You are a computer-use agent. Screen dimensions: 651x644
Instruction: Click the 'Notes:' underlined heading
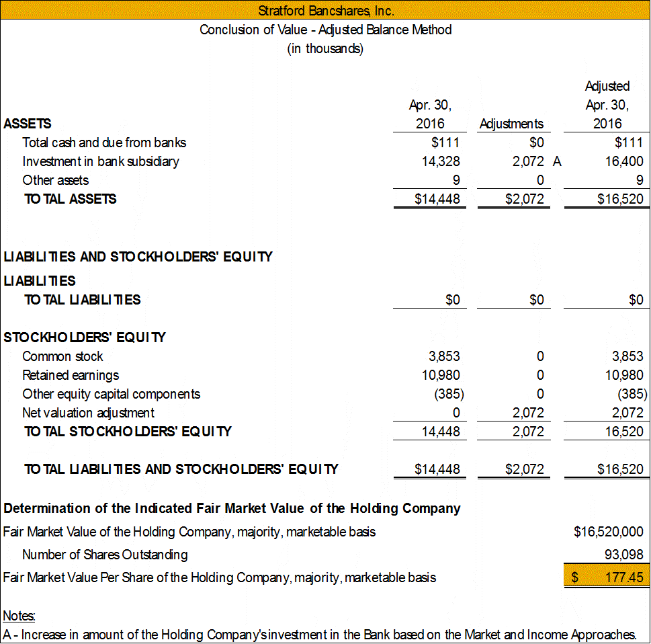click(x=19, y=616)
